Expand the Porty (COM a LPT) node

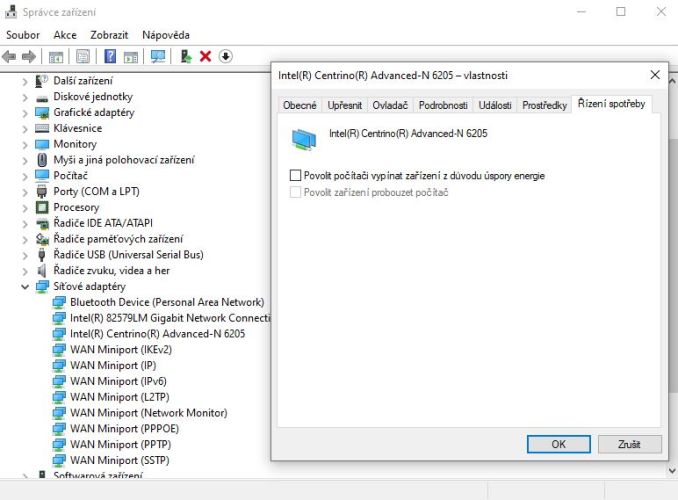(x=25, y=192)
